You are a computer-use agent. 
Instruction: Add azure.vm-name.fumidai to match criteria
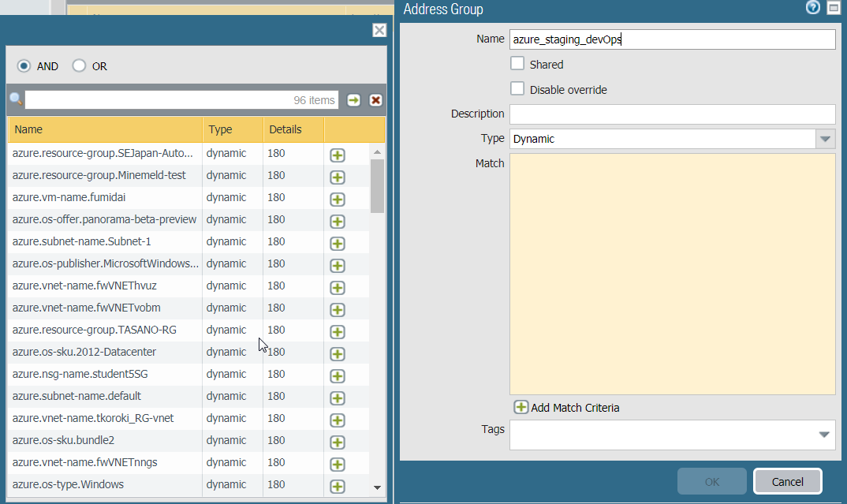pyautogui.click(x=338, y=200)
